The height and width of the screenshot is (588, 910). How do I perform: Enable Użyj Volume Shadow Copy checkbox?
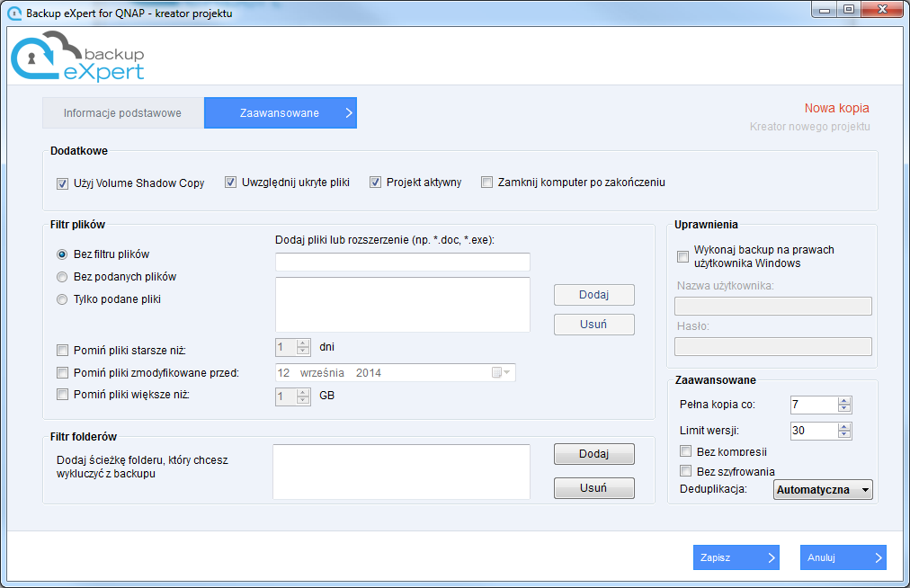coord(62,183)
